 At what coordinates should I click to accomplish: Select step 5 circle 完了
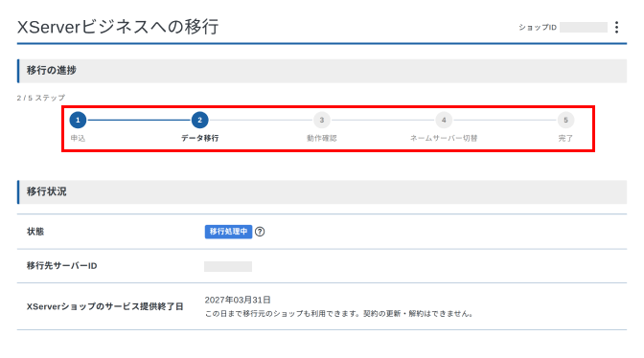[x=565, y=121]
